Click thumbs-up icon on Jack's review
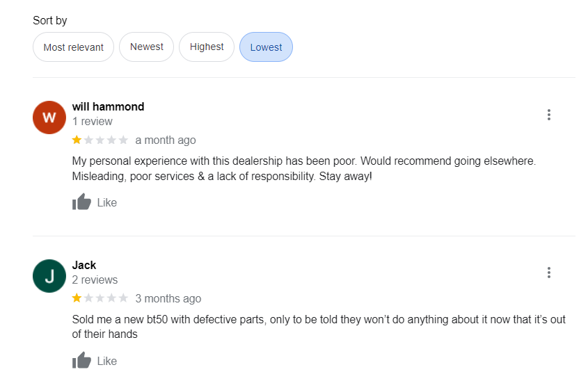588x381 pixels. pos(82,361)
